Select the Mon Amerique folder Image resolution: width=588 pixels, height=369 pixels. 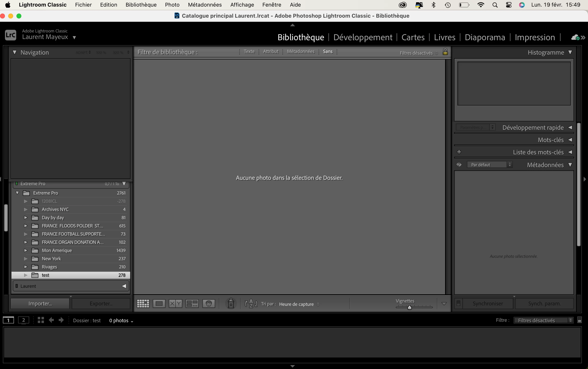tap(57, 250)
